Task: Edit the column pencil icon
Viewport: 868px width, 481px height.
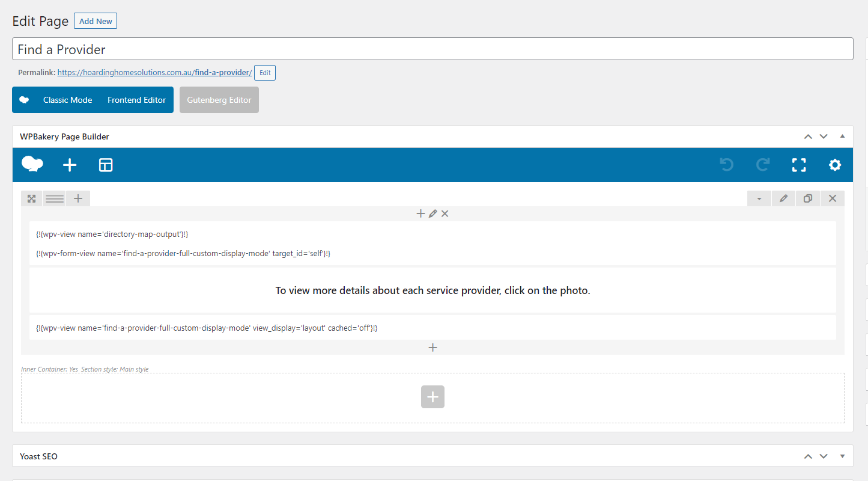Action: point(432,213)
